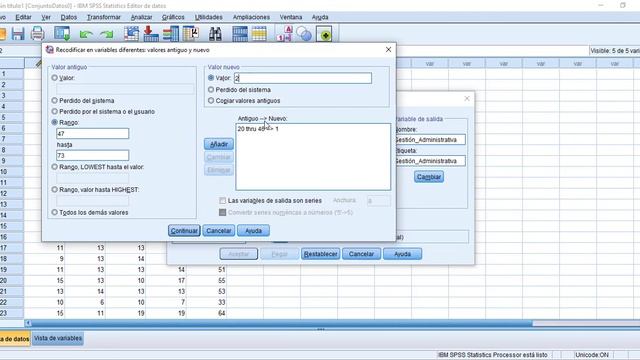Click the Save file toolbar icon
The width and height of the screenshot is (640, 360).
[x=18, y=34]
